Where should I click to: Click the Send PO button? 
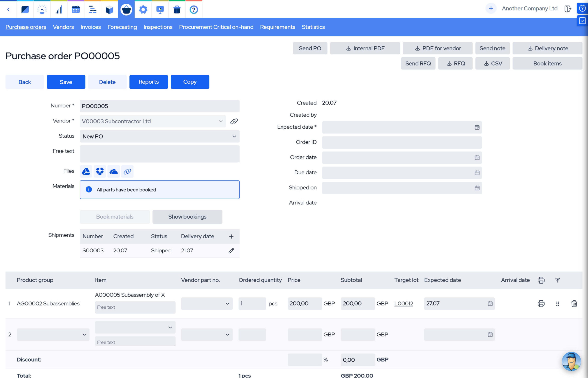coord(310,48)
